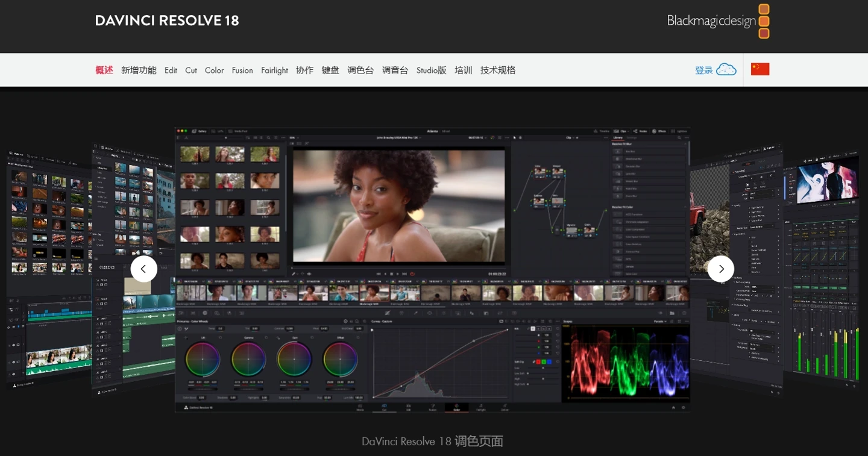Advance to the next carousel slide
Screen dimensions: 868x456
[x=721, y=269]
